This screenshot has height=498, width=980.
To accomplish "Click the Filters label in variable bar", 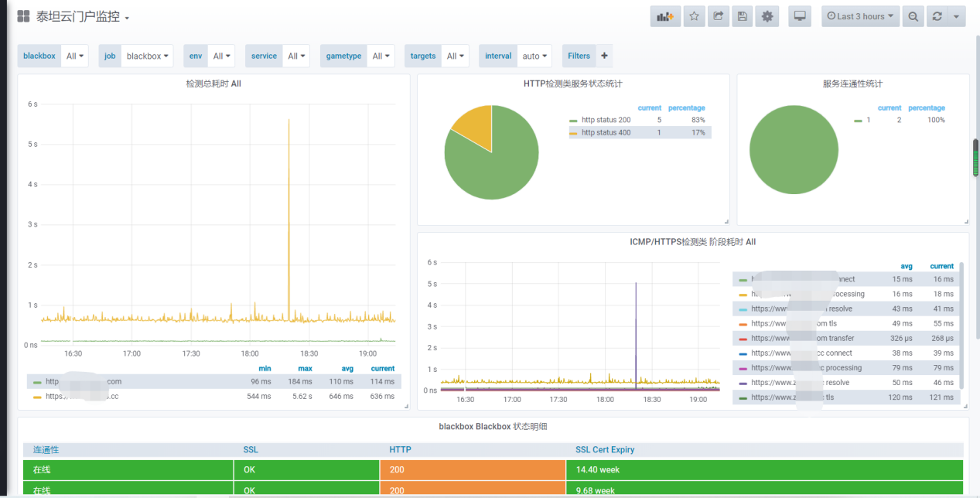I will click(579, 56).
